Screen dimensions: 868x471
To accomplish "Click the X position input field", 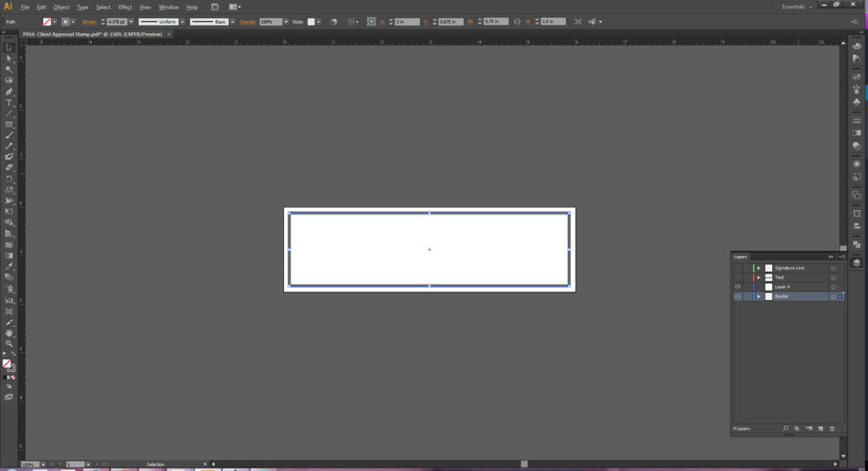I will click(x=406, y=21).
